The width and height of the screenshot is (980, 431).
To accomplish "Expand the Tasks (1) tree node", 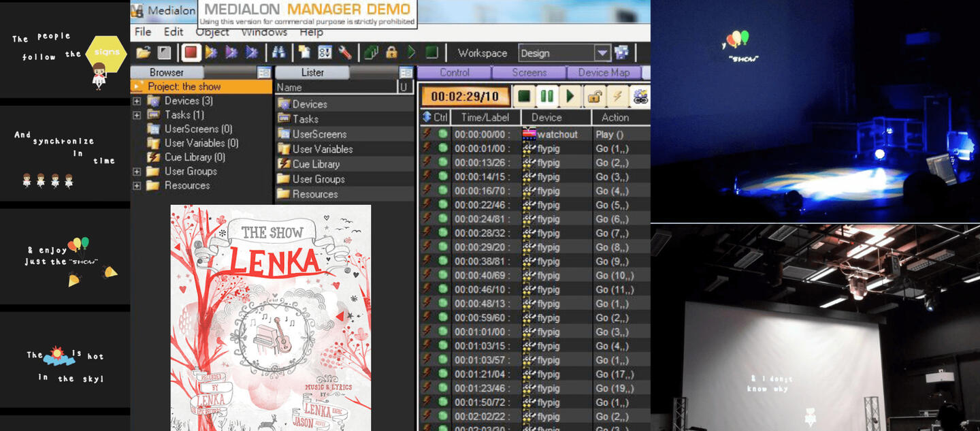I will (137, 115).
